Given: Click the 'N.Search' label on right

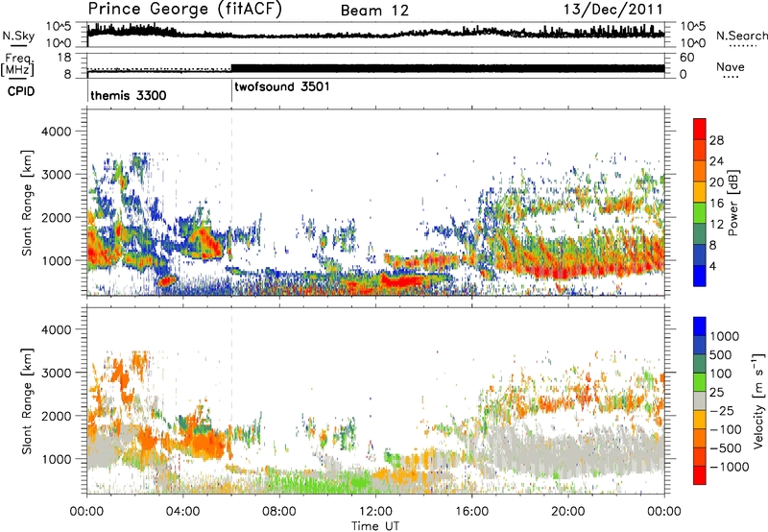Looking at the screenshot, I should (741, 36).
